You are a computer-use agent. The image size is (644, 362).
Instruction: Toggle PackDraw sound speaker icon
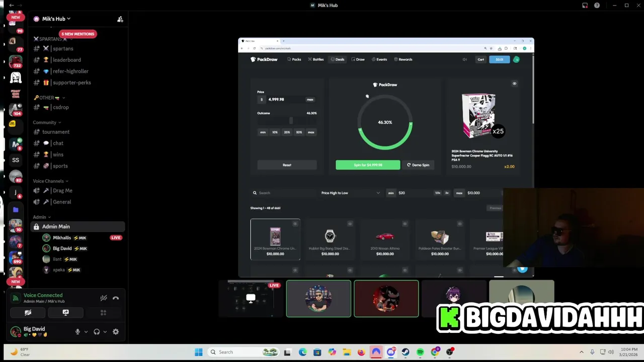tap(464, 59)
